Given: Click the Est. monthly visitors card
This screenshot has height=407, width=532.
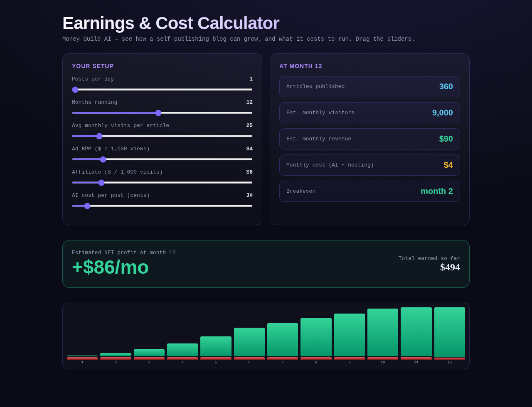Looking at the screenshot, I should pyautogui.click(x=369, y=113).
